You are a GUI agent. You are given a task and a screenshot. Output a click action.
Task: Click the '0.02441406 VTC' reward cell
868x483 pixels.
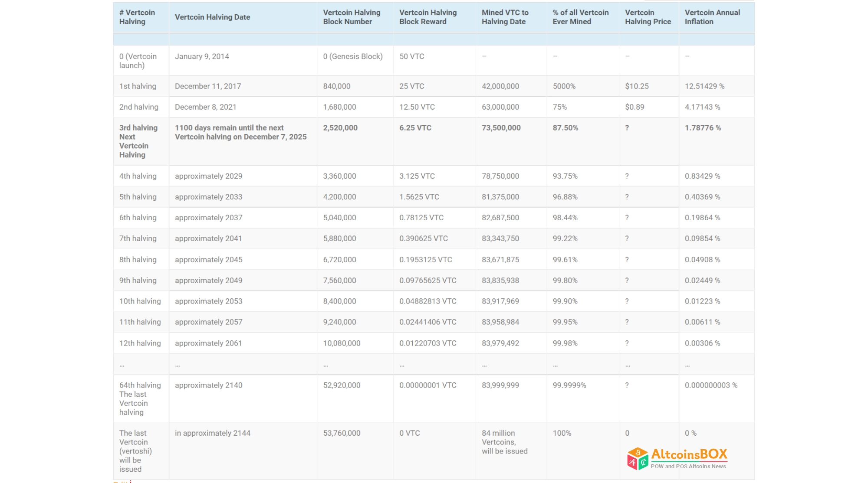(428, 322)
